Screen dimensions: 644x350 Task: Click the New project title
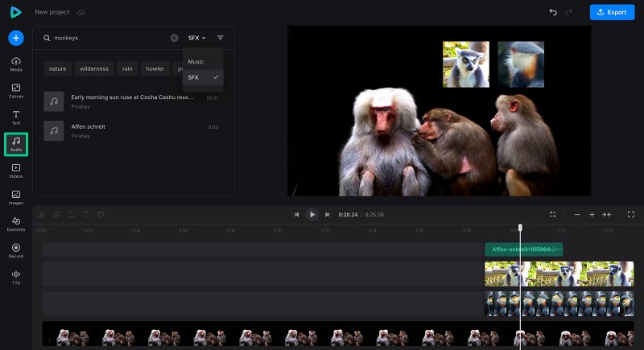52,12
